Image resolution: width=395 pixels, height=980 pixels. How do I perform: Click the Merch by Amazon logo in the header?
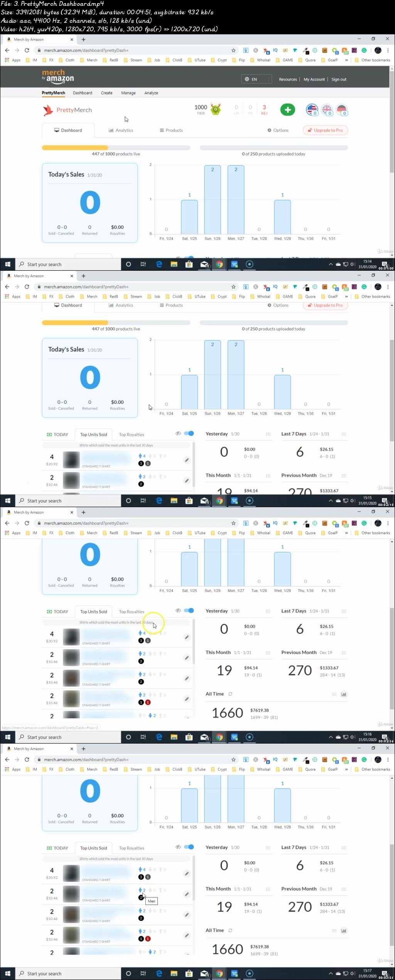point(58,76)
